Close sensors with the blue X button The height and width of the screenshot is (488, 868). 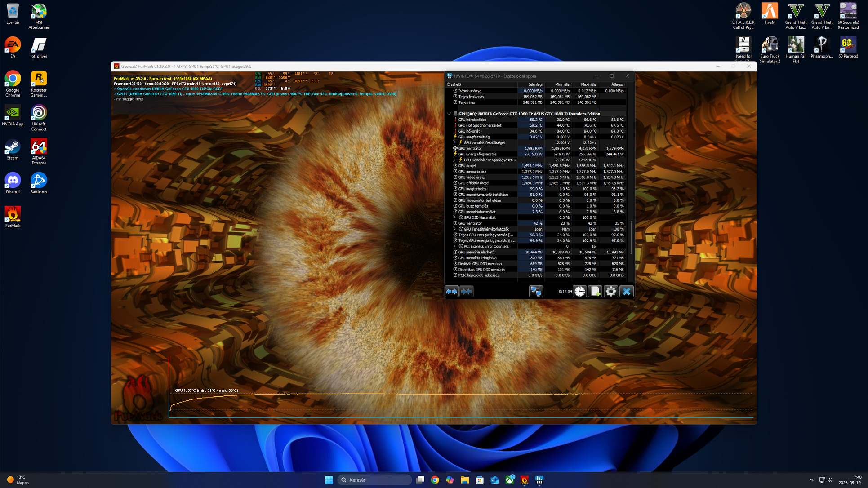(x=626, y=292)
